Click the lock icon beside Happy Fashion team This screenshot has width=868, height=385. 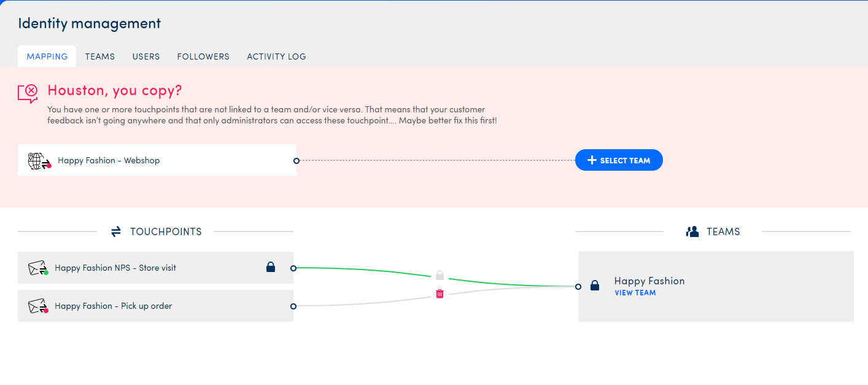click(x=594, y=286)
